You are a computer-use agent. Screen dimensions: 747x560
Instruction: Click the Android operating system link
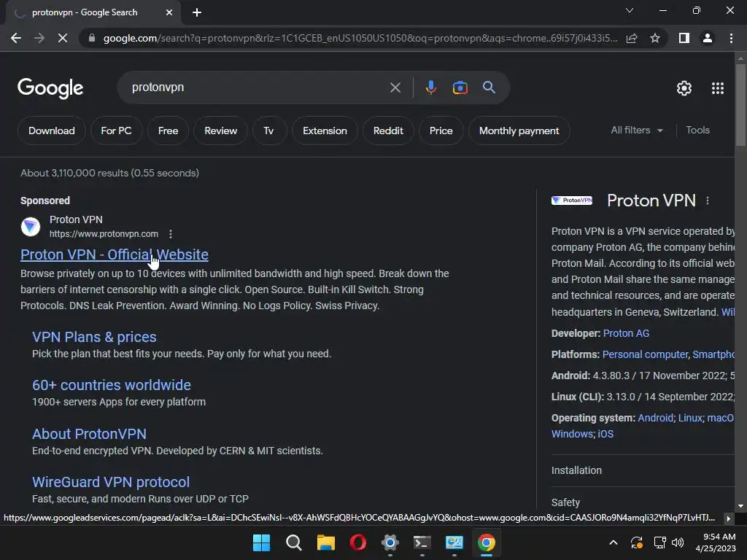(656, 418)
